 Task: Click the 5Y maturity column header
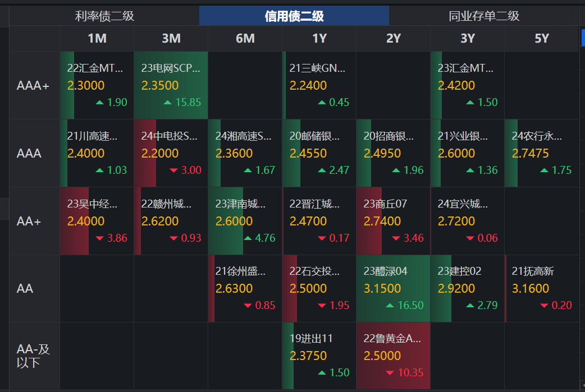coord(541,39)
